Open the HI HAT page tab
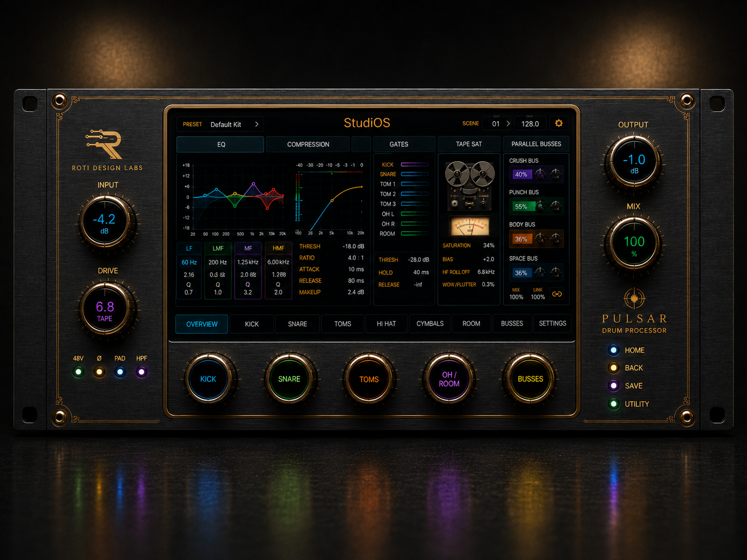The height and width of the screenshot is (560, 747). click(386, 324)
